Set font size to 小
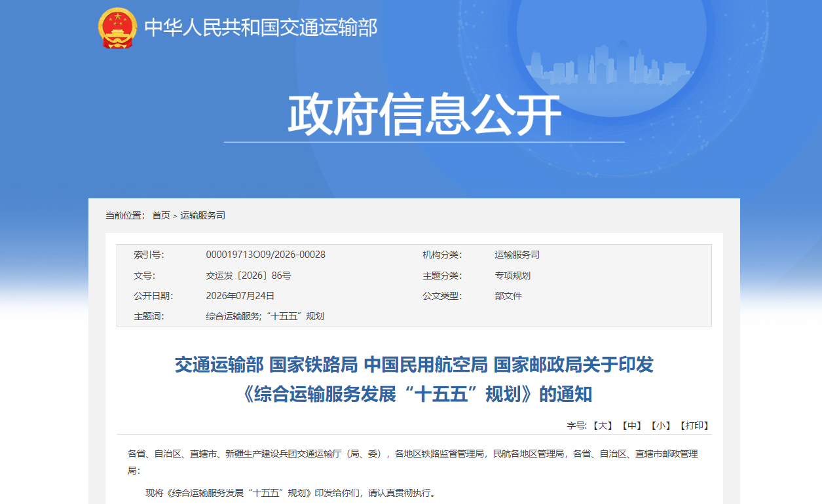Image resolution: width=822 pixels, height=504 pixels. (660, 425)
